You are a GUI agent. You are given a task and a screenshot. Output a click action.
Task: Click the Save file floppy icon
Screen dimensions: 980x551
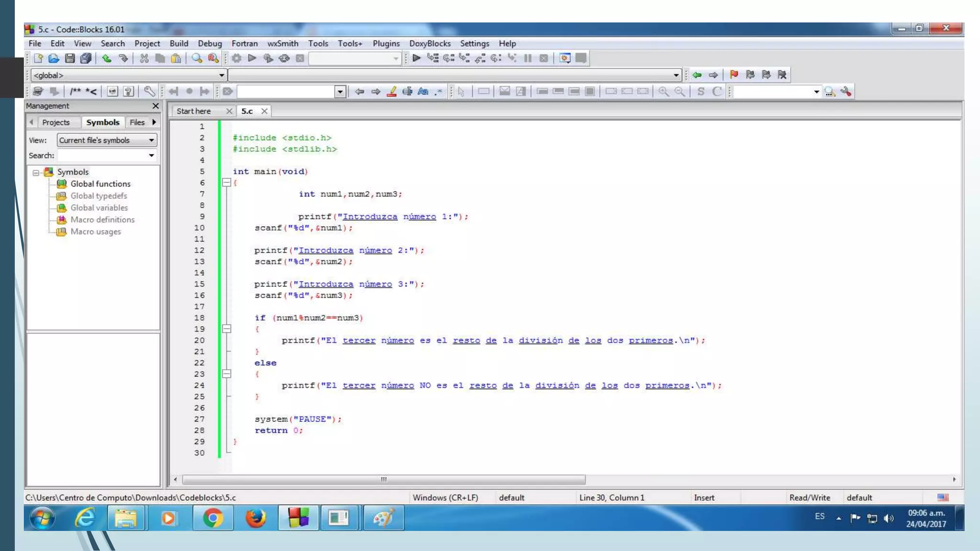click(x=70, y=58)
